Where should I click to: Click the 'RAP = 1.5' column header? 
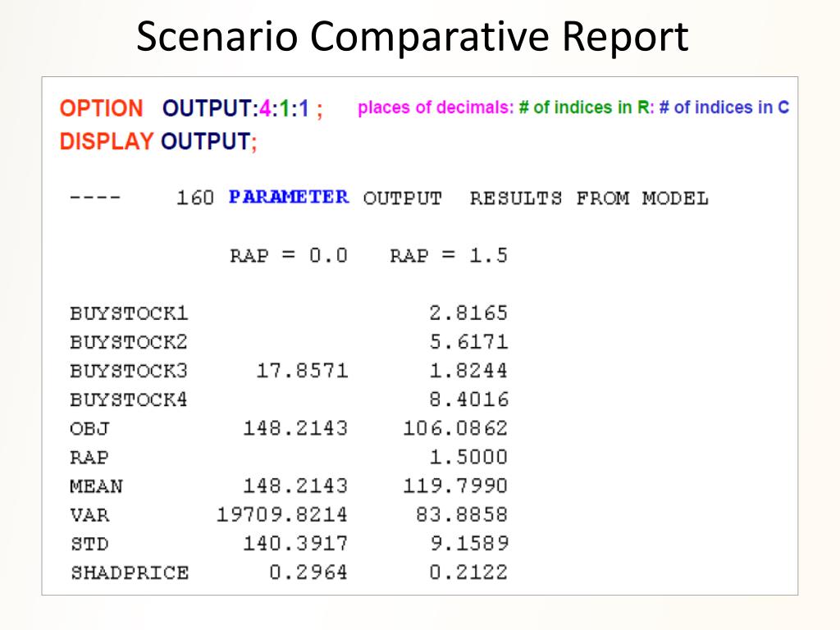click(449, 256)
